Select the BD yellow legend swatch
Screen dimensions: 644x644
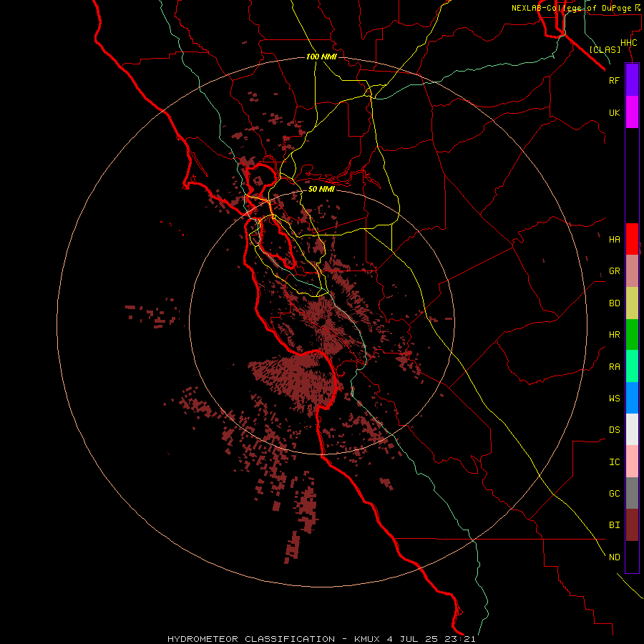(632, 303)
